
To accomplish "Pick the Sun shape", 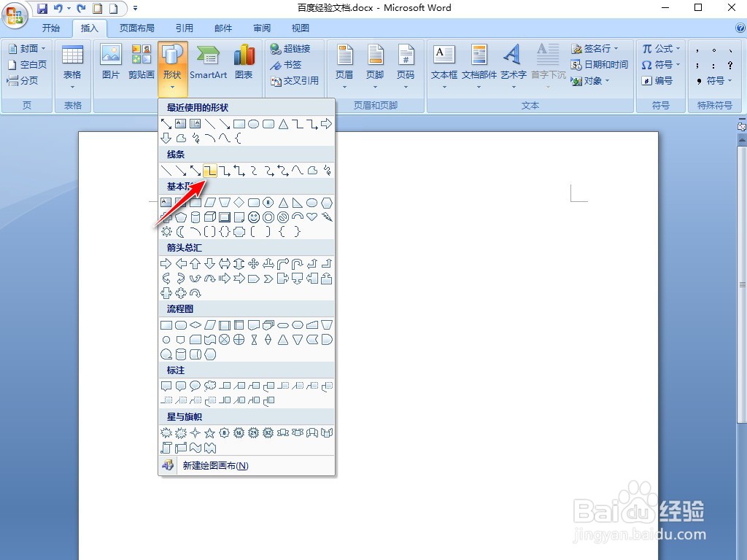I will click(166, 232).
